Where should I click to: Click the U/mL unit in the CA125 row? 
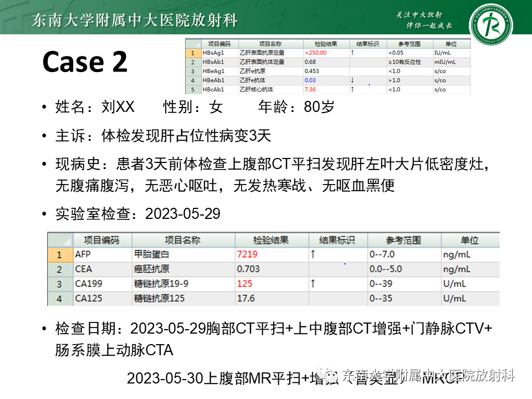(454, 299)
